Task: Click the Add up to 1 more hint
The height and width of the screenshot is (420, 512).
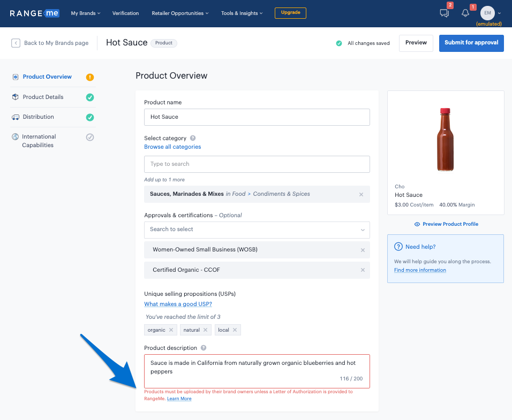Action: point(164,180)
